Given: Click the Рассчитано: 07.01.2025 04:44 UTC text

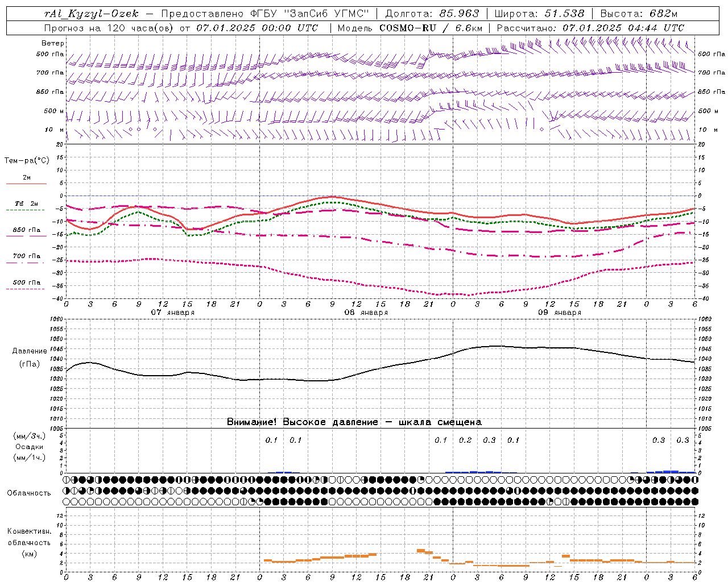Looking at the screenshot, I should (590, 28).
